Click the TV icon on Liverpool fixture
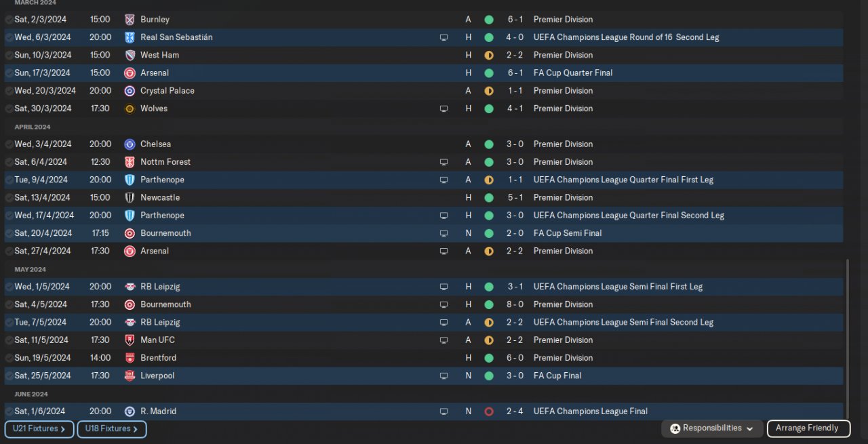Image resolution: width=868 pixels, height=444 pixels. (x=443, y=376)
